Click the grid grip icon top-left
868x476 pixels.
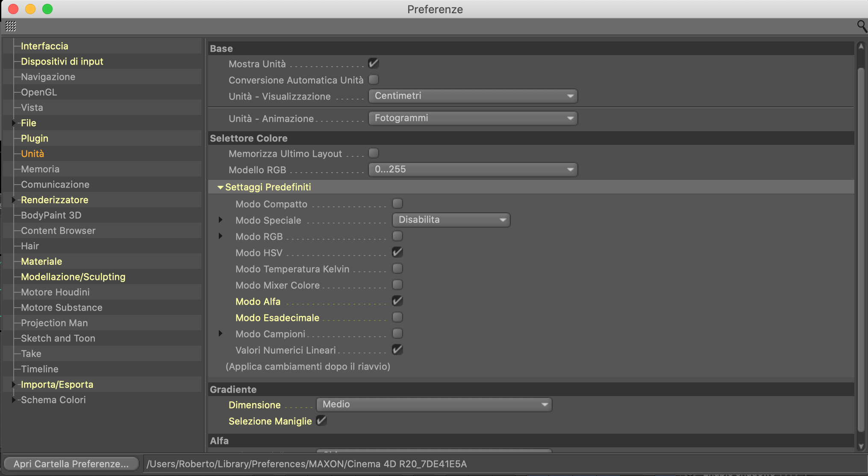[x=11, y=26]
